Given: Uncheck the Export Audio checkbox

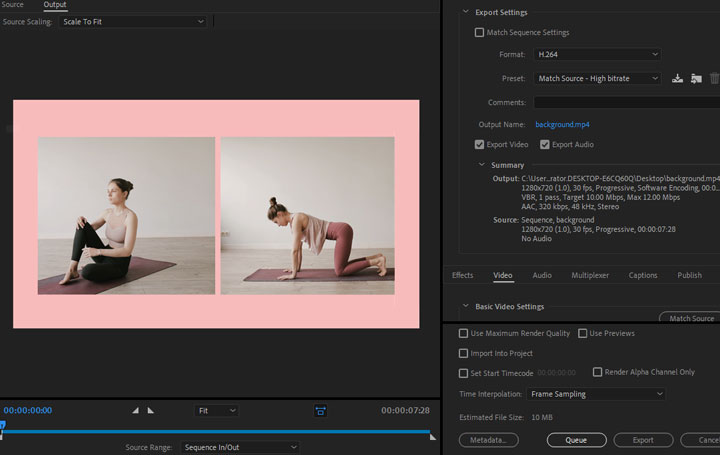Looking at the screenshot, I should click(545, 145).
